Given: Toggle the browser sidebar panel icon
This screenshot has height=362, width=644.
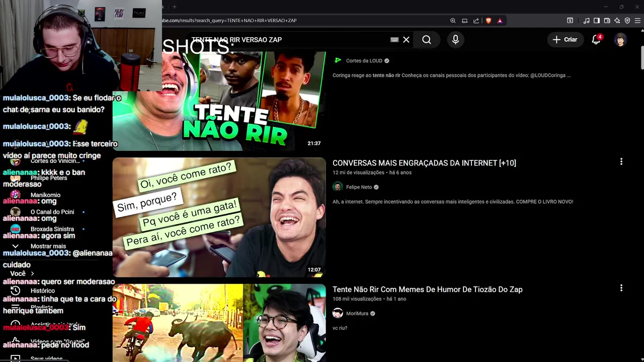Looking at the screenshot, I should tap(596, 21).
